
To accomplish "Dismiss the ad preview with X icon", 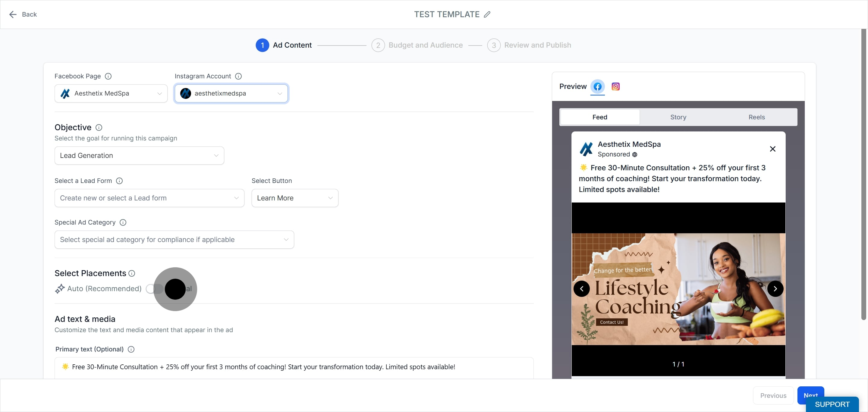I will 773,149.
